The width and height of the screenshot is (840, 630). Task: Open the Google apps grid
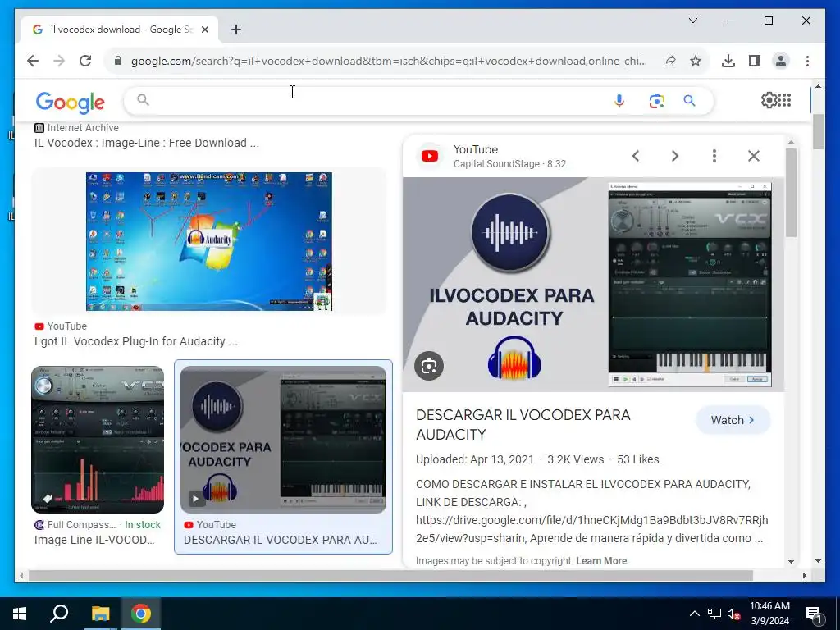pyautogui.click(x=784, y=99)
